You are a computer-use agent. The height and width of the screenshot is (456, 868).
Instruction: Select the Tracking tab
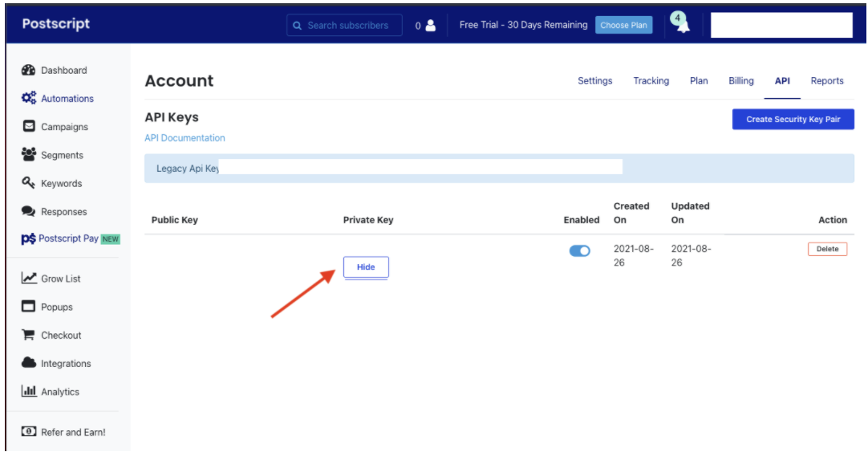click(x=651, y=81)
